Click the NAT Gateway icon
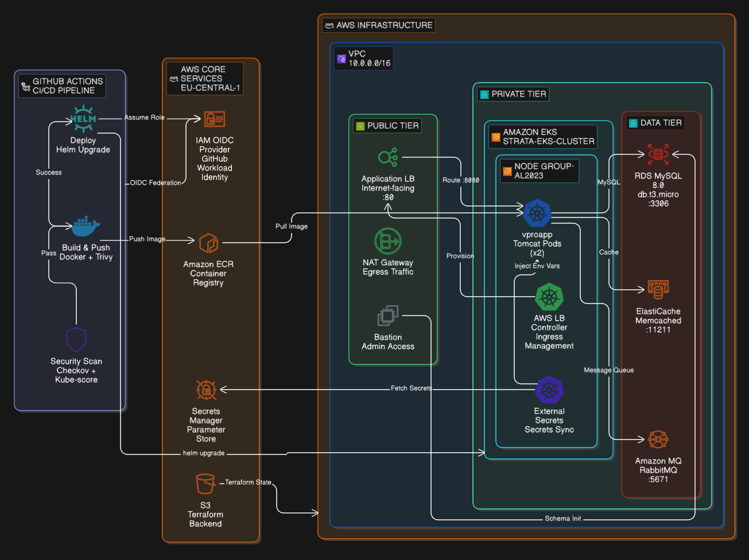 pyautogui.click(x=388, y=242)
